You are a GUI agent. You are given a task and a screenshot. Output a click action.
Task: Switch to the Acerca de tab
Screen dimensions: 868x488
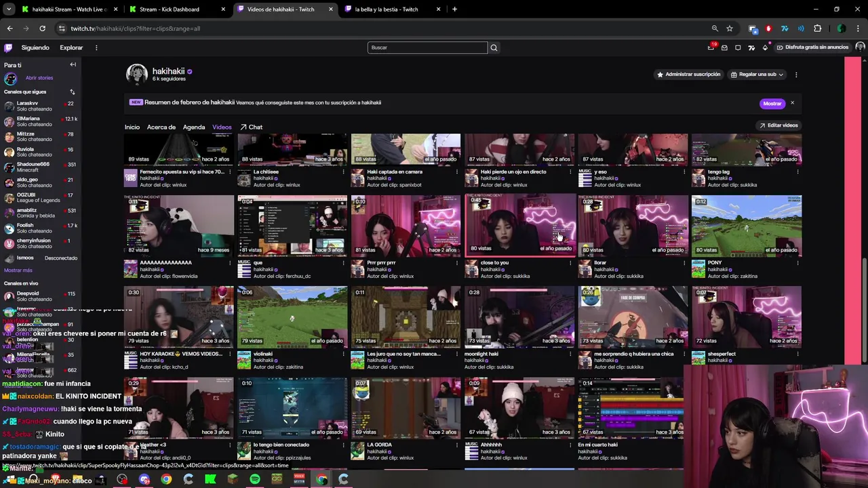[x=161, y=127]
